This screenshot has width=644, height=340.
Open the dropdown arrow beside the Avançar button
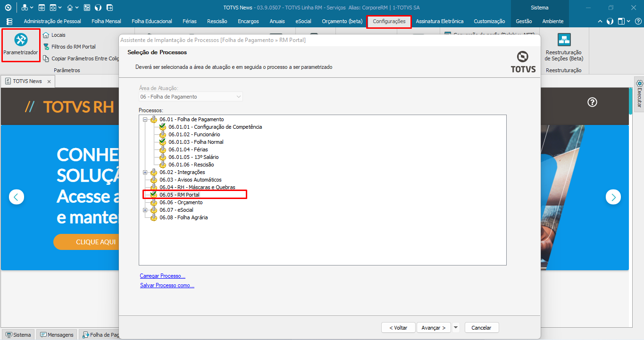(455, 327)
